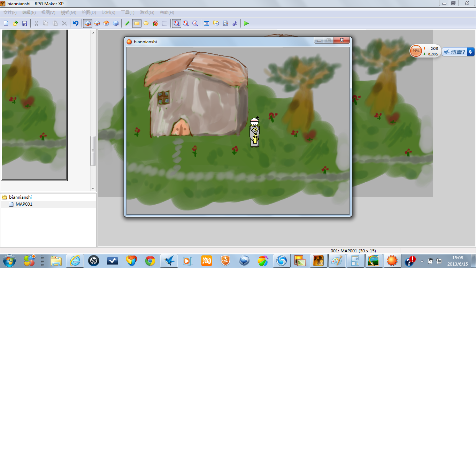Select the Flood Fill tool
This screenshot has width=476, height=466.
[155, 23]
